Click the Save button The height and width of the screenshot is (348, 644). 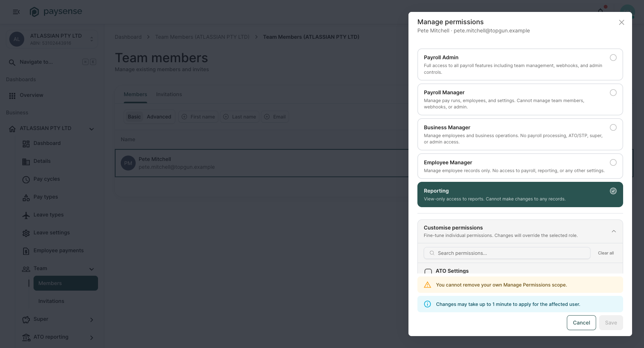point(611,323)
